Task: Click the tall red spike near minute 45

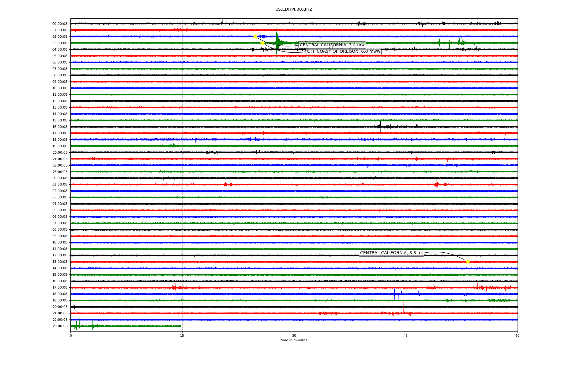Action: tap(403, 304)
